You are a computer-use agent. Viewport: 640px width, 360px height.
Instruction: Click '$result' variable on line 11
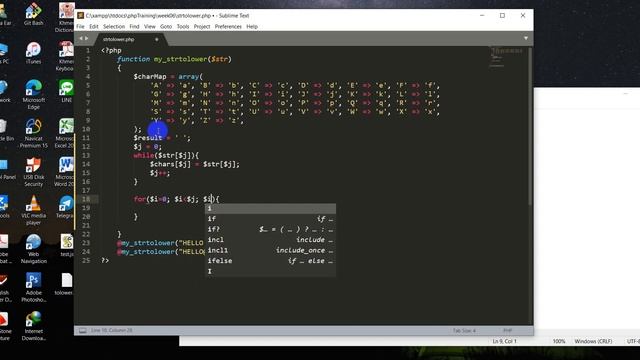click(148, 138)
